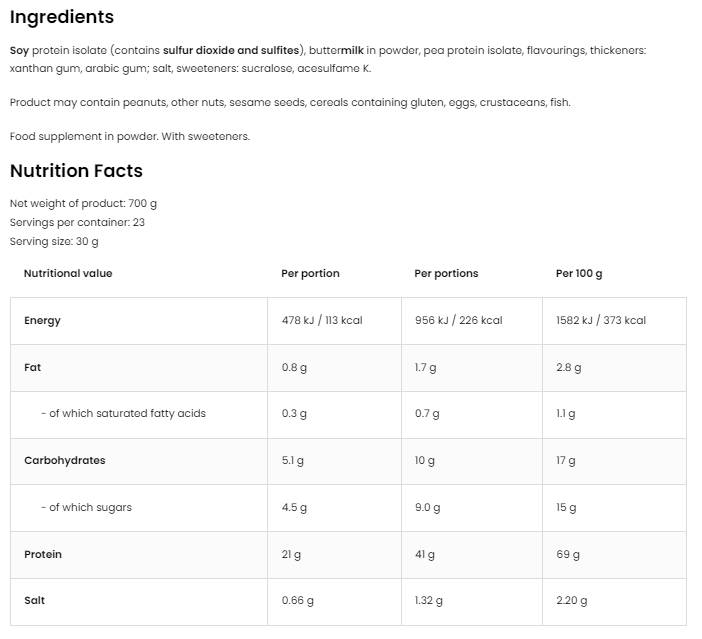
Task: Click the 'Serving size: 30 g' line
Action: [x=54, y=241]
